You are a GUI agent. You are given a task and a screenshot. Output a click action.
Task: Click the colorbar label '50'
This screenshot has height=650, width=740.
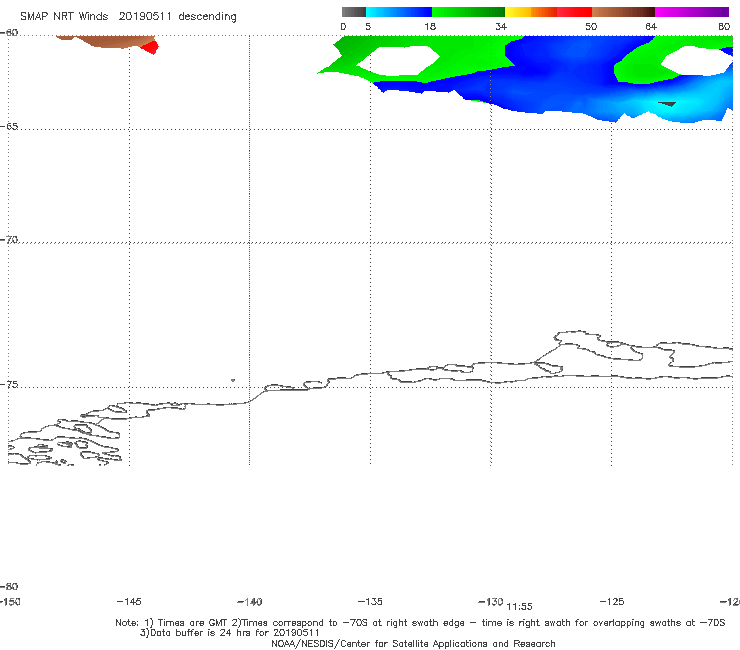(591, 26)
